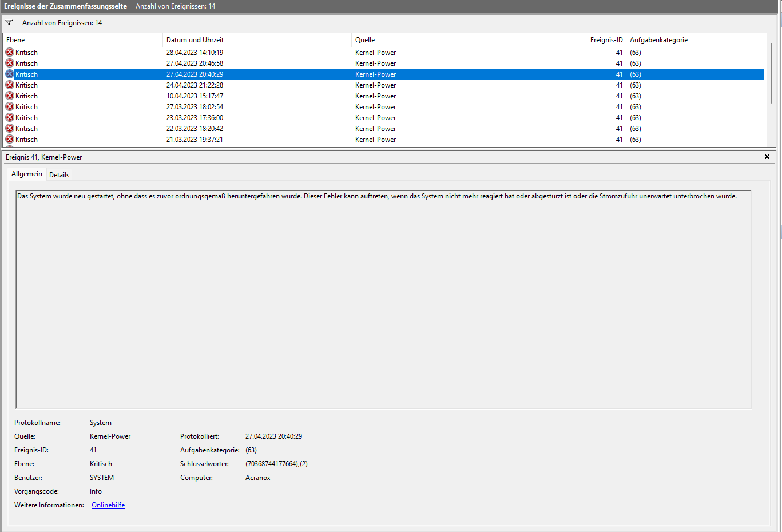Click Kernel-Power source in the 10.04.2023 row
Screen dimensions: 782x532
point(375,96)
